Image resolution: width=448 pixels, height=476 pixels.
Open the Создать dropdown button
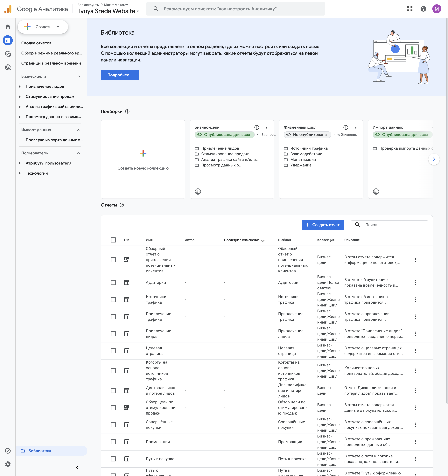tap(43, 27)
